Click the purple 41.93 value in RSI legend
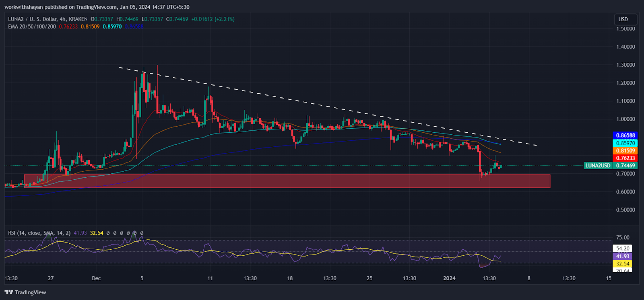The width and height of the screenshot is (644, 300). (x=80, y=233)
